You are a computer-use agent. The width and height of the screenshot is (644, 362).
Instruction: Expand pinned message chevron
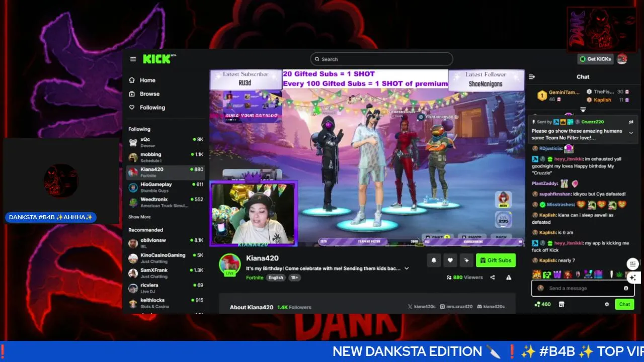pos(631,133)
